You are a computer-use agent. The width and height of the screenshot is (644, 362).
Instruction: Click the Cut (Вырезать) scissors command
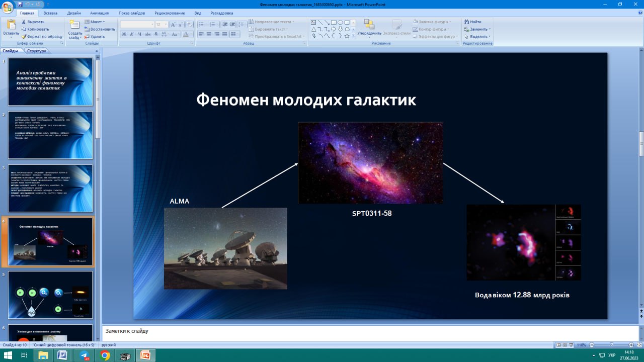(x=33, y=22)
